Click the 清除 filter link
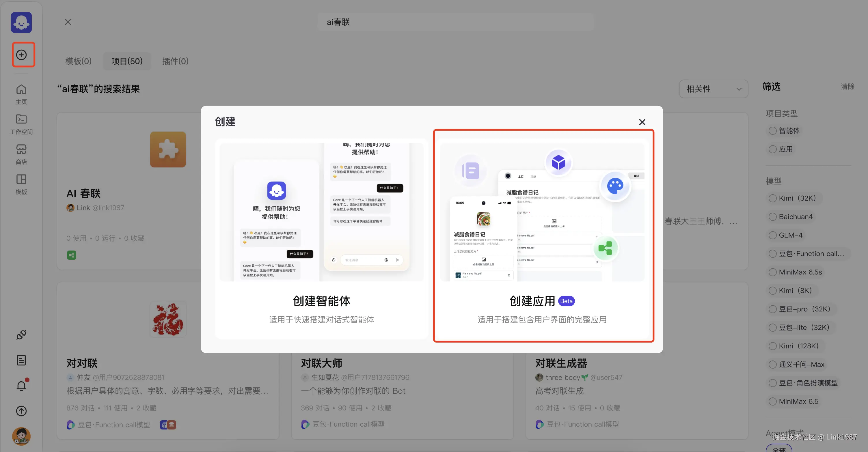Image resolution: width=868 pixels, height=452 pixels. 847,87
